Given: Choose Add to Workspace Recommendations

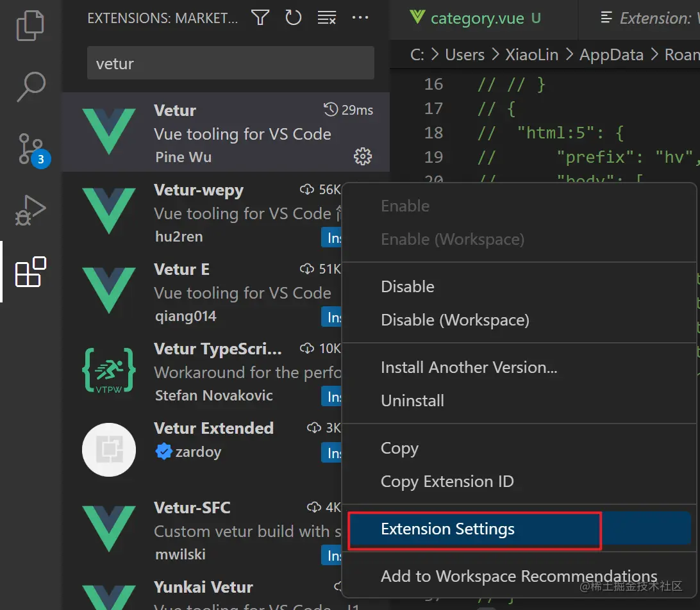Looking at the screenshot, I should tap(519, 576).
